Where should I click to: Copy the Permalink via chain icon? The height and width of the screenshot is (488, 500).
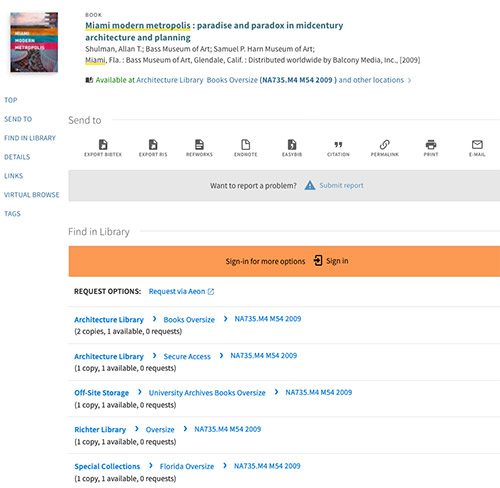point(385,145)
